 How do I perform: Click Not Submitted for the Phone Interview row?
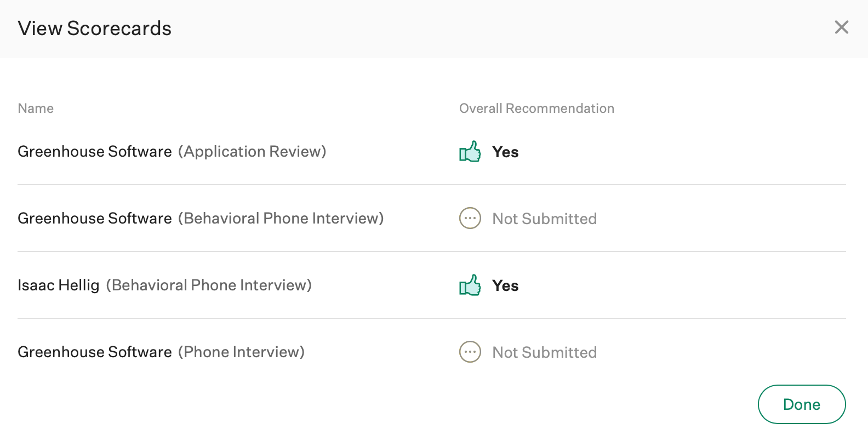tap(545, 352)
